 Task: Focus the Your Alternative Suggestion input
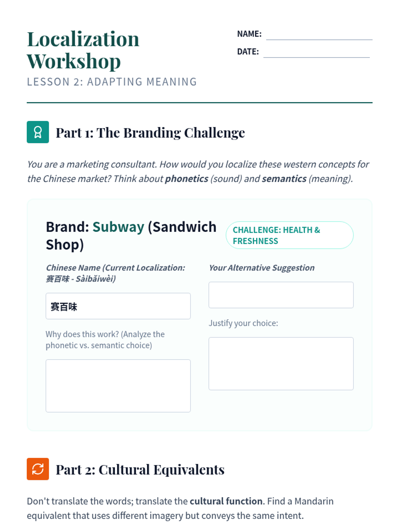point(281,295)
